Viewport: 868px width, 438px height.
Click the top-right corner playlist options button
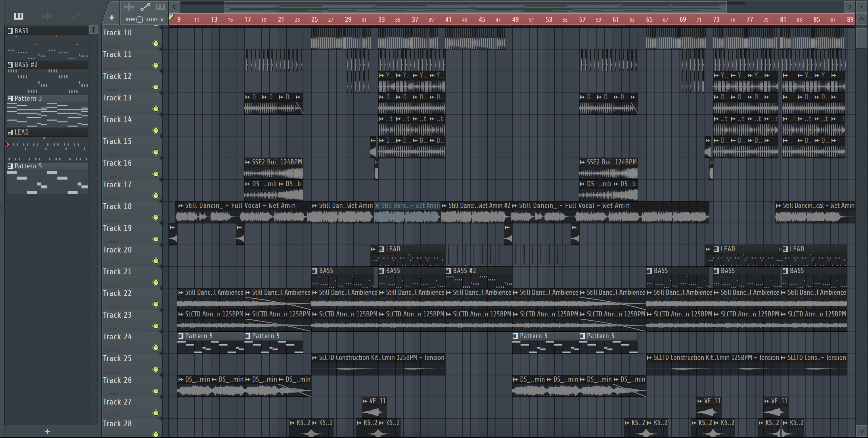[x=861, y=6]
